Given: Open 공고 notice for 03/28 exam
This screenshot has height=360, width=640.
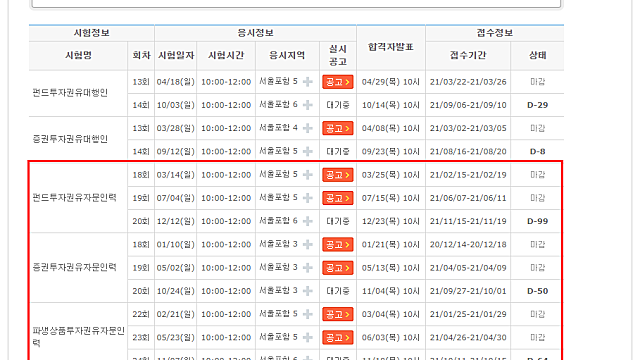Looking at the screenshot, I should click(338, 129).
